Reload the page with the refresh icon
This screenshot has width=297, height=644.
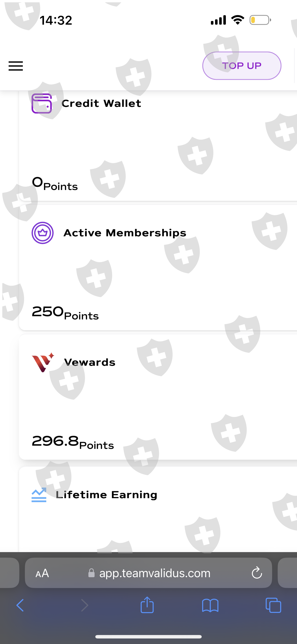click(x=256, y=573)
